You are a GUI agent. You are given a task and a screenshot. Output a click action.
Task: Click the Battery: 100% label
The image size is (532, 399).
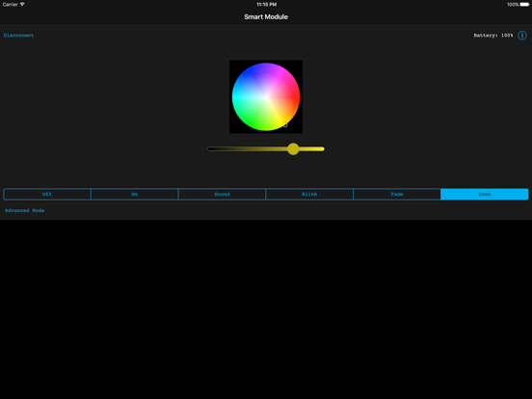pyautogui.click(x=493, y=36)
